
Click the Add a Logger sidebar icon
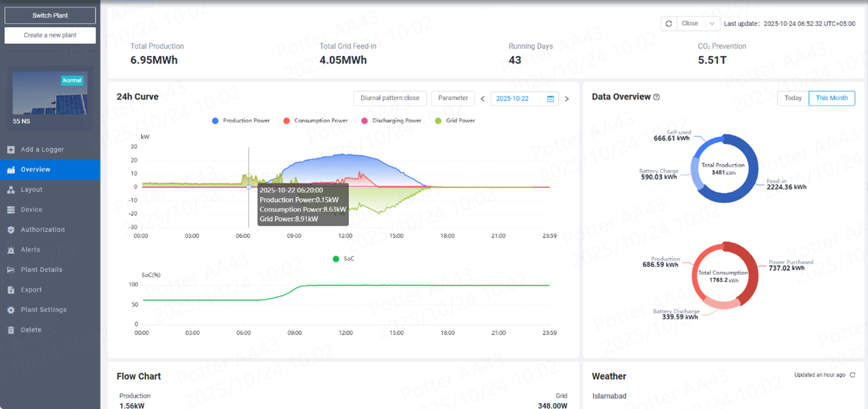point(11,150)
